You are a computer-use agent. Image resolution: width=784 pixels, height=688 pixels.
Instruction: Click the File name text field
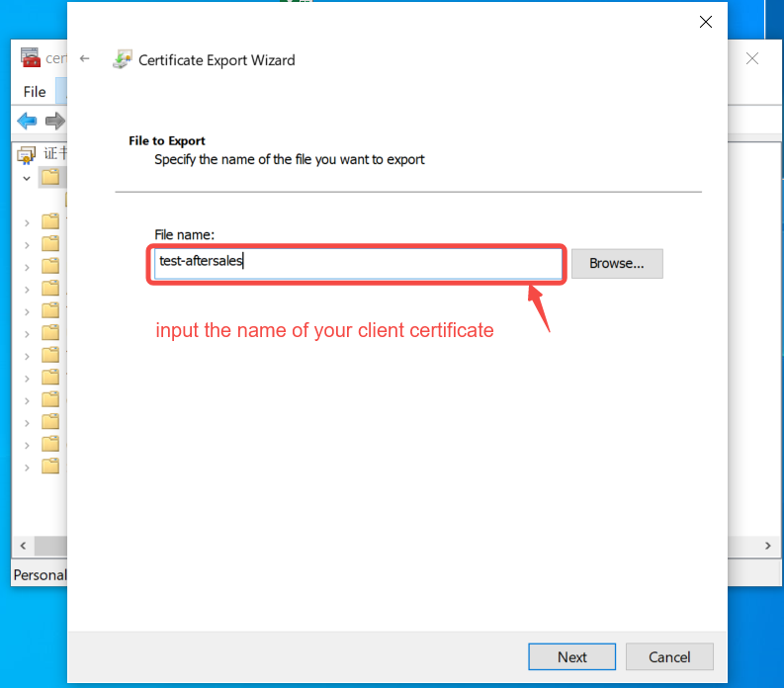pyautogui.click(x=358, y=264)
